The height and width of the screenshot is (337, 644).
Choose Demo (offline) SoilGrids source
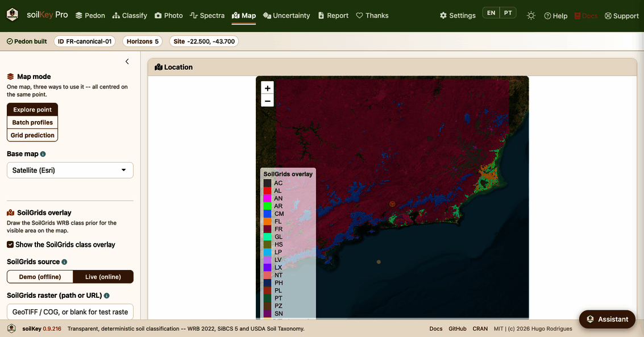(40, 277)
